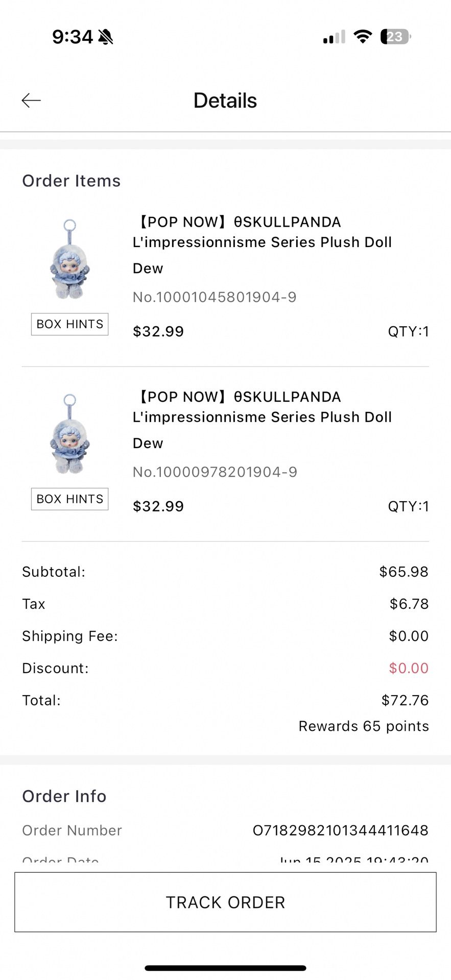451x980 pixels.
Task: Open first SKULLPANDA L'impressionnisme product title
Action: [262, 232]
